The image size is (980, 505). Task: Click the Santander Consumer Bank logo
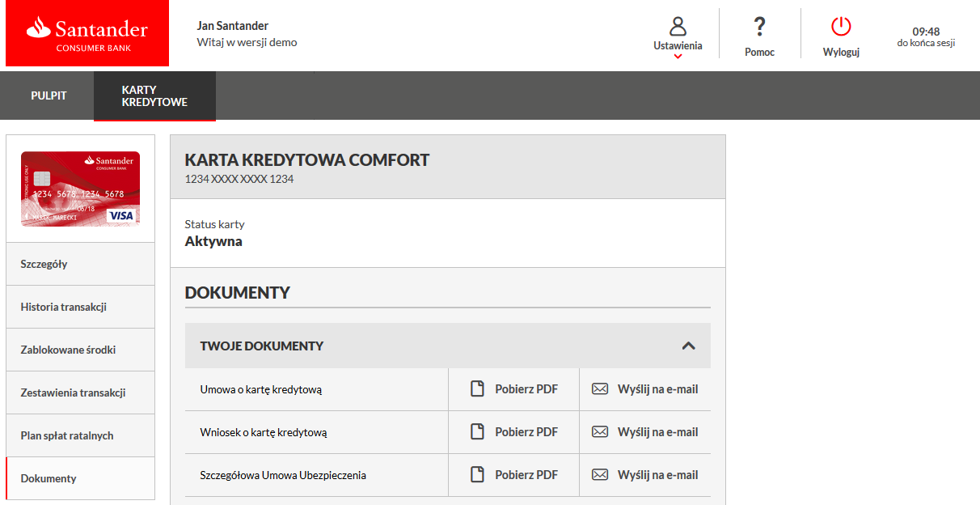(87, 34)
